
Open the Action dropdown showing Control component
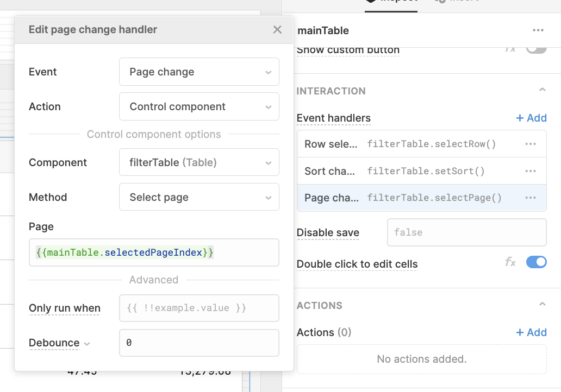pyautogui.click(x=198, y=106)
